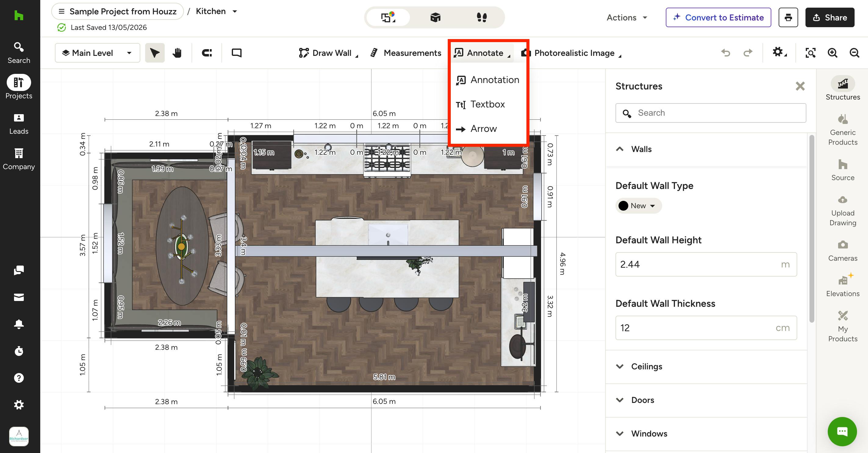
Task: Open Projects in the left sidebar
Action: point(19,87)
